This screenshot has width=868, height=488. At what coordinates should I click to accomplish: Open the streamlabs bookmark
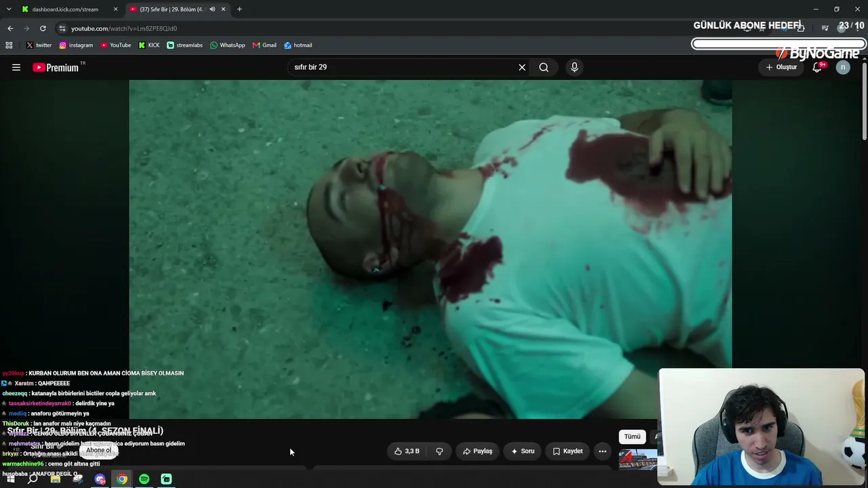coord(184,45)
